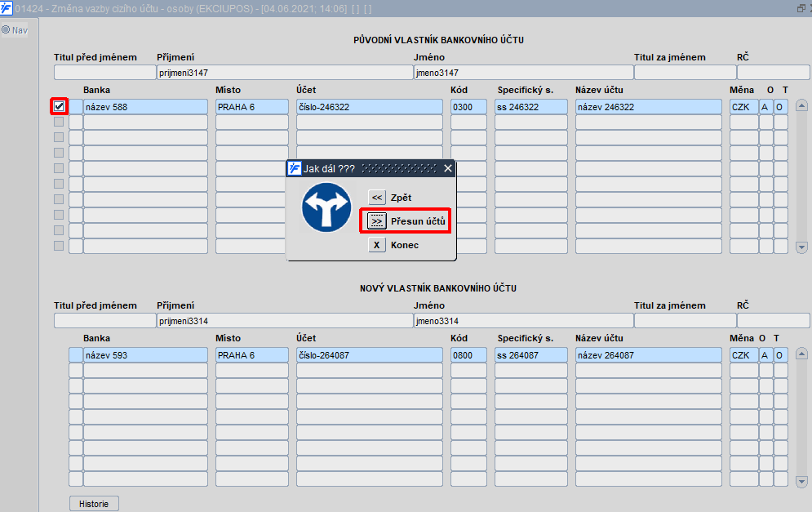
Task: Select the Nav radio option
Action: [7, 30]
